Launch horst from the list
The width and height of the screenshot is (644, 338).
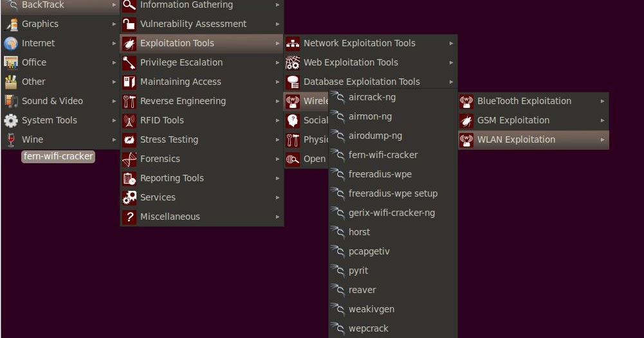[x=393, y=232]
